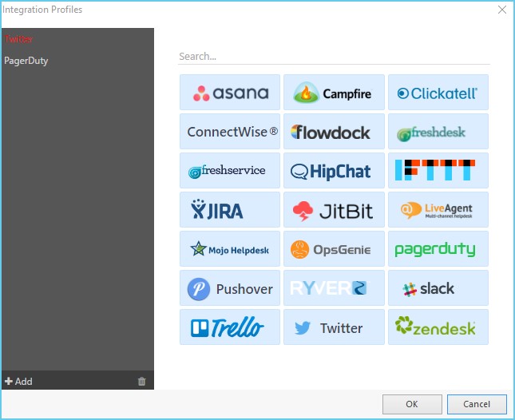
Task: Click the HipChat integration tile
Action: point(334,170)
